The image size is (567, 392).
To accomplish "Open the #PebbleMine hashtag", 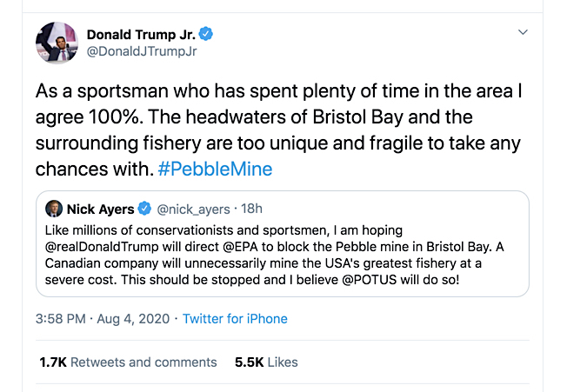I will (x=217, y=169).
